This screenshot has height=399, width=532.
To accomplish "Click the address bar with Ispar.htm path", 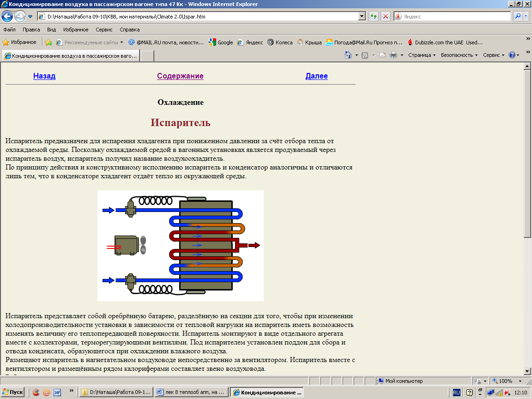I will (198, 16).
